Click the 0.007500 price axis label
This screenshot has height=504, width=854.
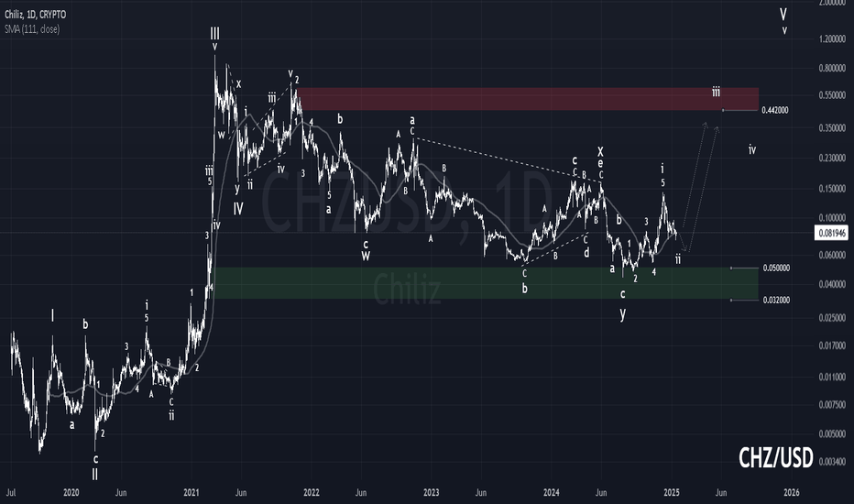[832, 405]
